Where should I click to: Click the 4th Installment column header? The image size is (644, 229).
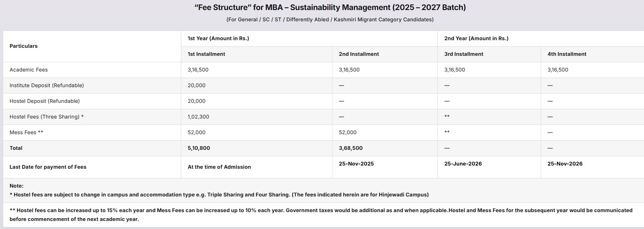point(566,54)
